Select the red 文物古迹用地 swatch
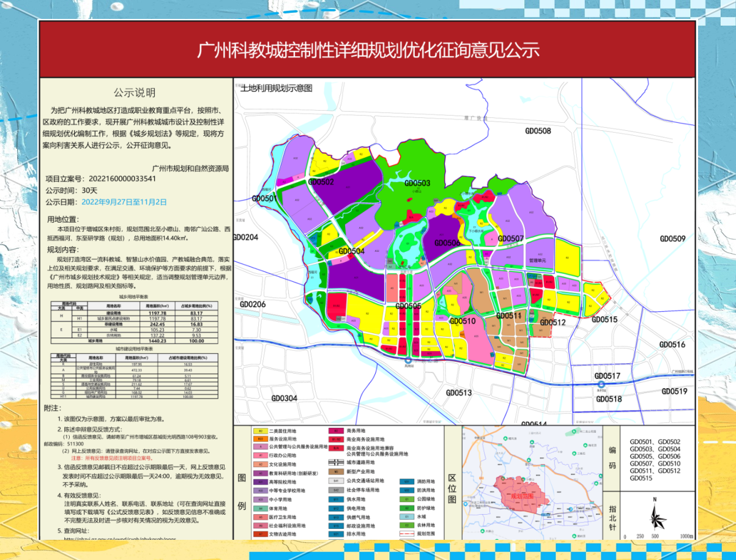Screen dimensions: 736x560 point(261,534)
